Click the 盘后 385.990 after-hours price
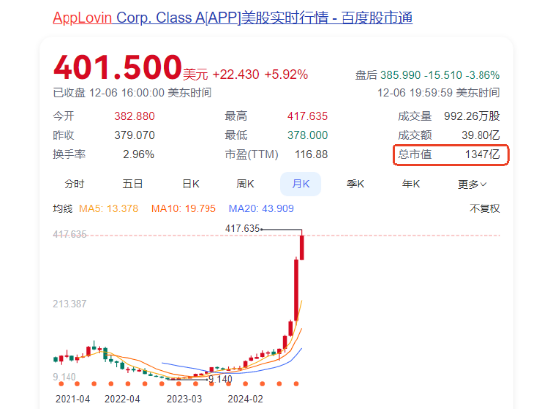The width and height of the screenshot is (550, 409). [x=401, y=75]
